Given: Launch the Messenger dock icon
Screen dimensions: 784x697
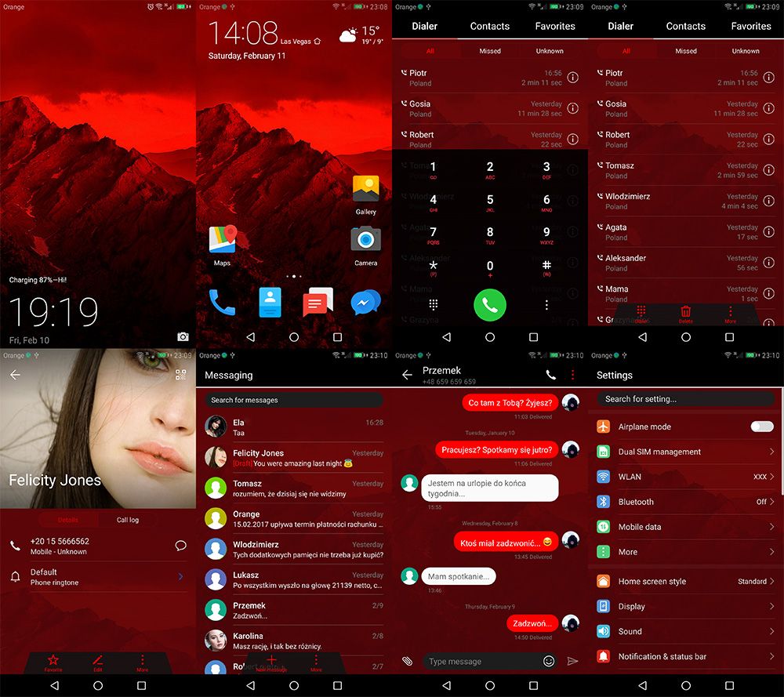Looking at the screenshot, I should [365, 303].
